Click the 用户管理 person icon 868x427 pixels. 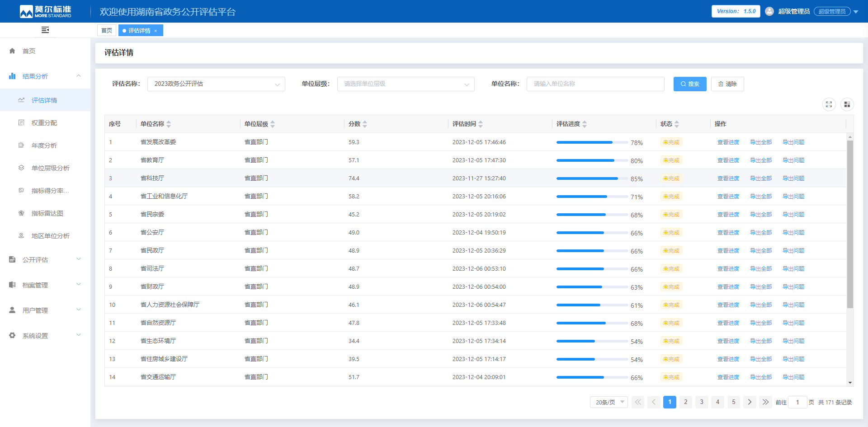pyautogui.click(x=12, y=310)
